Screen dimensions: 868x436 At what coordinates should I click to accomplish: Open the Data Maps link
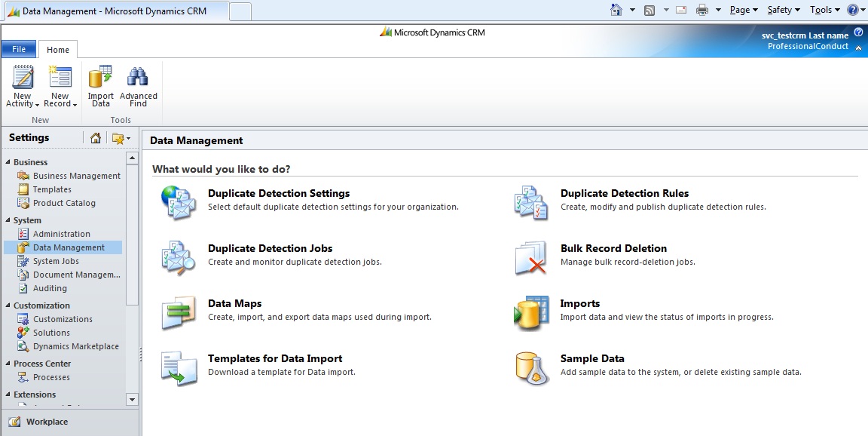point(235,303)
